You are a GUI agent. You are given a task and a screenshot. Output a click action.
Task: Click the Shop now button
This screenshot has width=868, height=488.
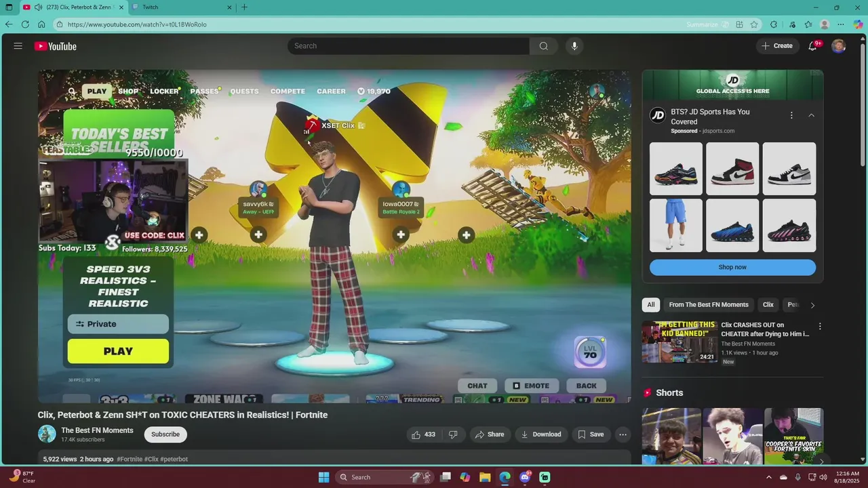click(732, 267)
